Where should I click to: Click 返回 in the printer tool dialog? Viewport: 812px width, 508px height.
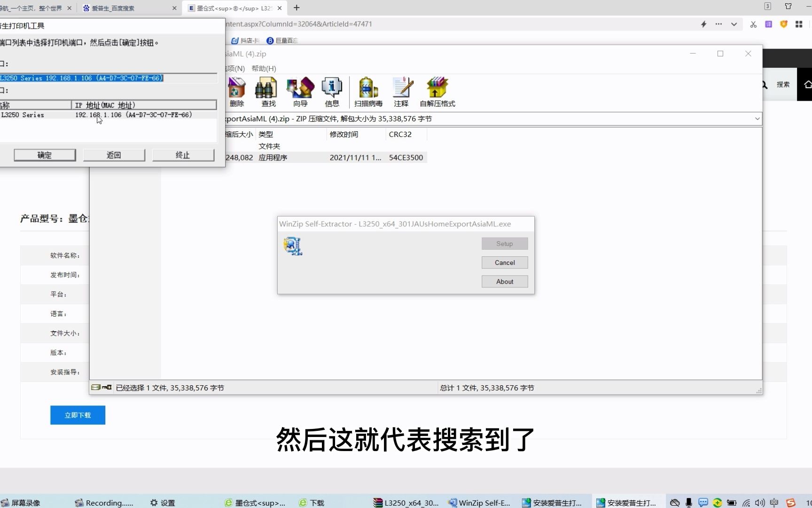[x=114, y=155]
